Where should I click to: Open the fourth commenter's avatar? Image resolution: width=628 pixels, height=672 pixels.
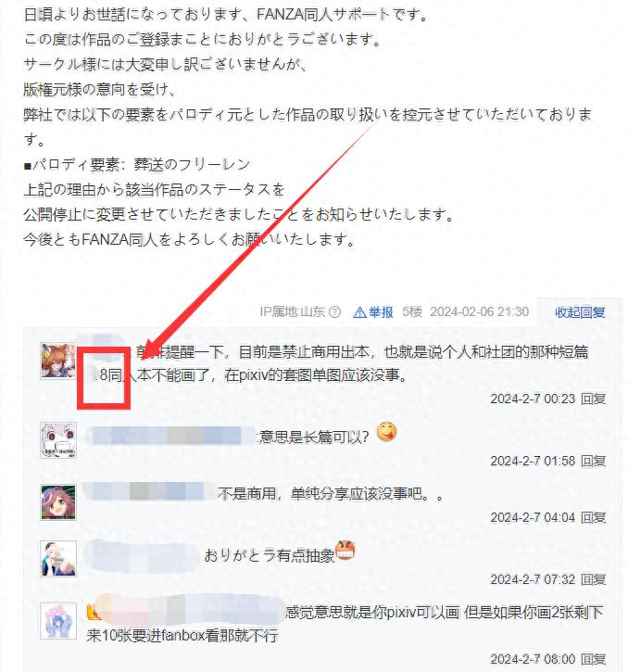58,558
